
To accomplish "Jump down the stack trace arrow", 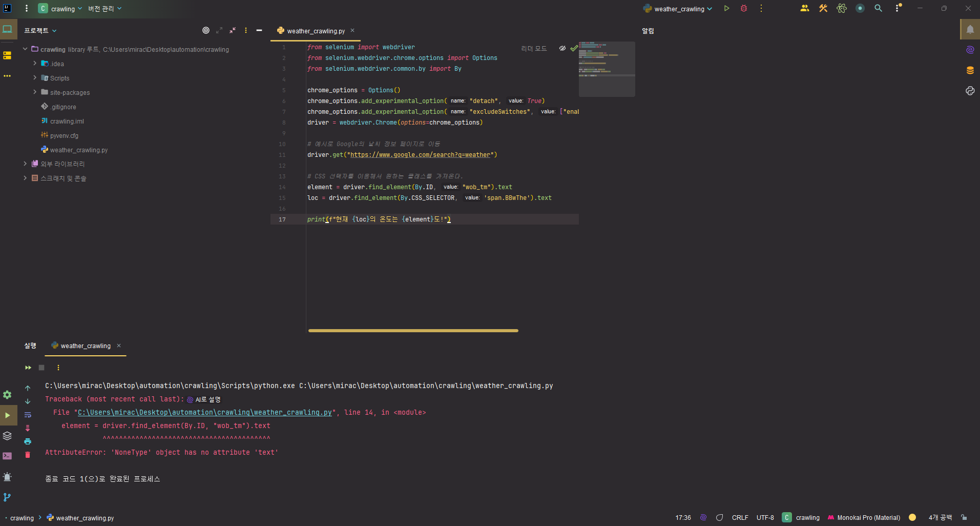I will click(28, 401).
